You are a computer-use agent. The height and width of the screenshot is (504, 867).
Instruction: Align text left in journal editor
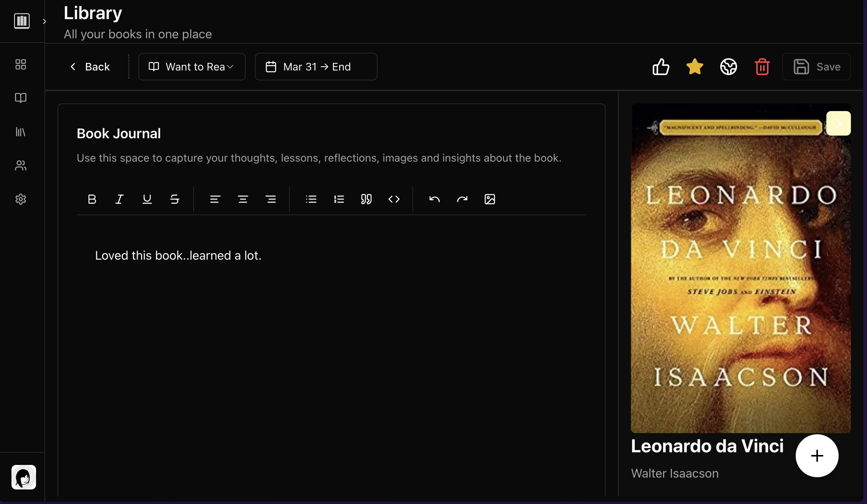[x=215, y=199]
